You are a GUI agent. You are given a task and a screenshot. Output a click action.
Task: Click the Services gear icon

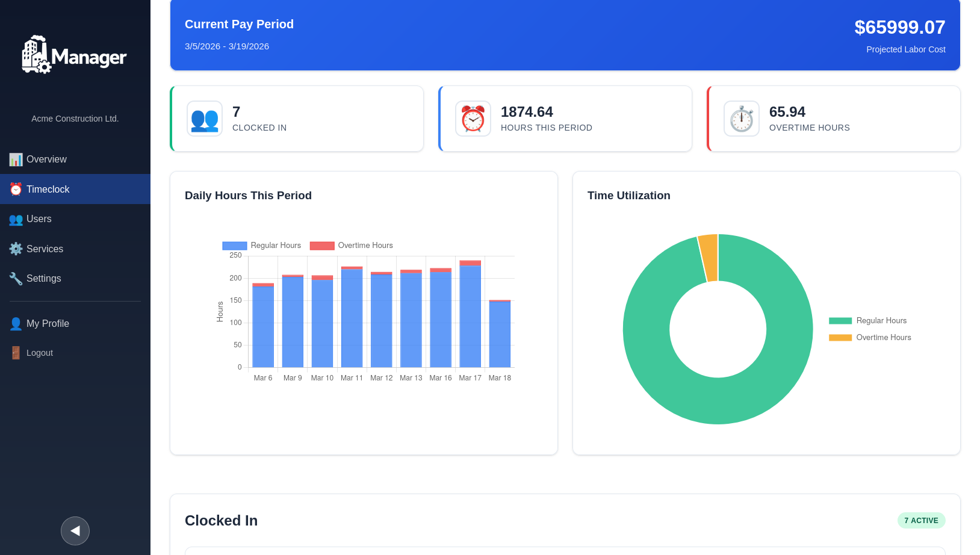coord(16,249)
